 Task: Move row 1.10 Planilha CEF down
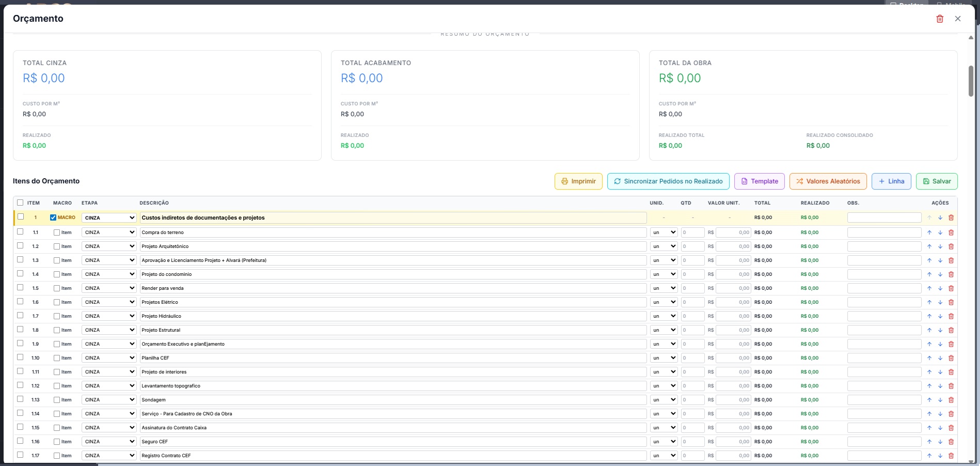[x=940, y=358]
